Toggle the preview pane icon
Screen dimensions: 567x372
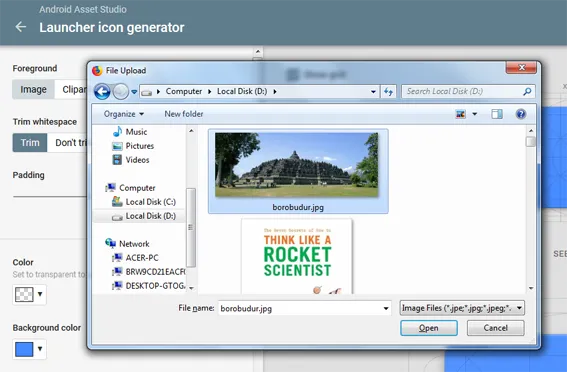[497, 114]
